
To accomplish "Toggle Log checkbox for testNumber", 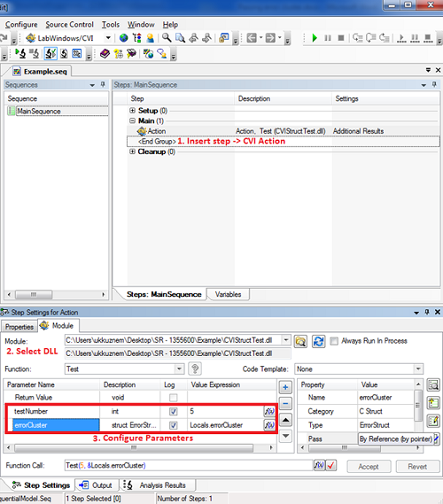I will coord(174,411).
